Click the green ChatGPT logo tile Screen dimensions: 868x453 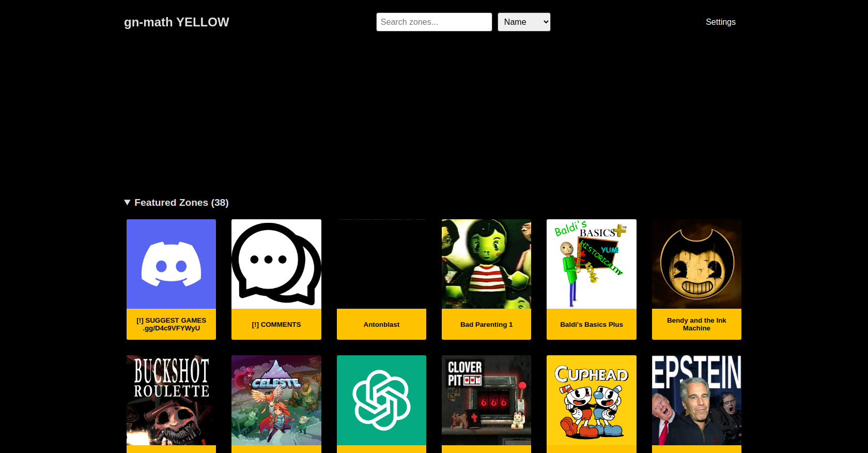pos(381,400)
